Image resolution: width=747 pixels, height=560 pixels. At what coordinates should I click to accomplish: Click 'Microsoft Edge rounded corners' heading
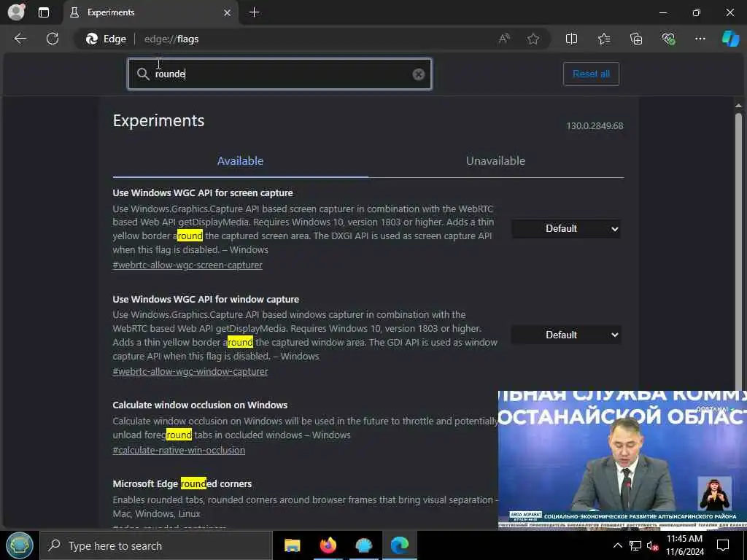[x=182, y=484]
